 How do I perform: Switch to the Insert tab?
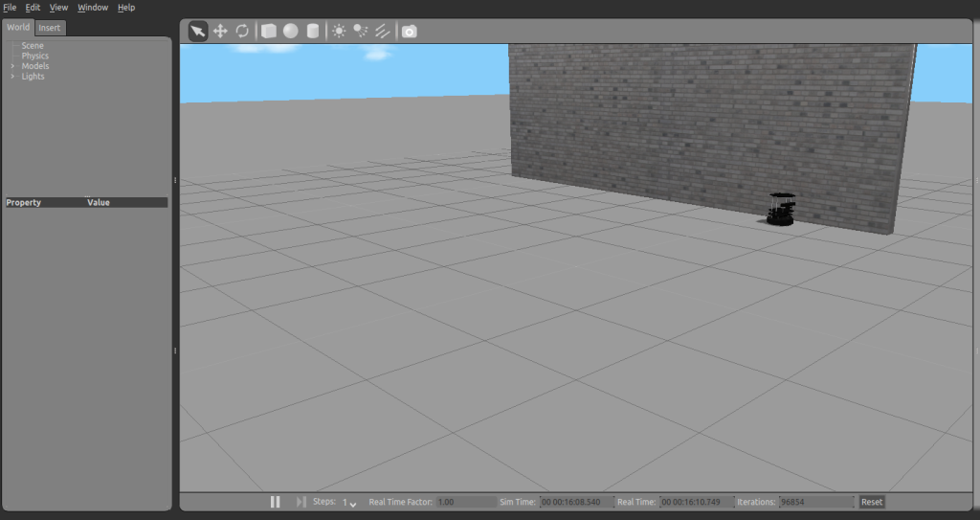(x=50, y=28)
